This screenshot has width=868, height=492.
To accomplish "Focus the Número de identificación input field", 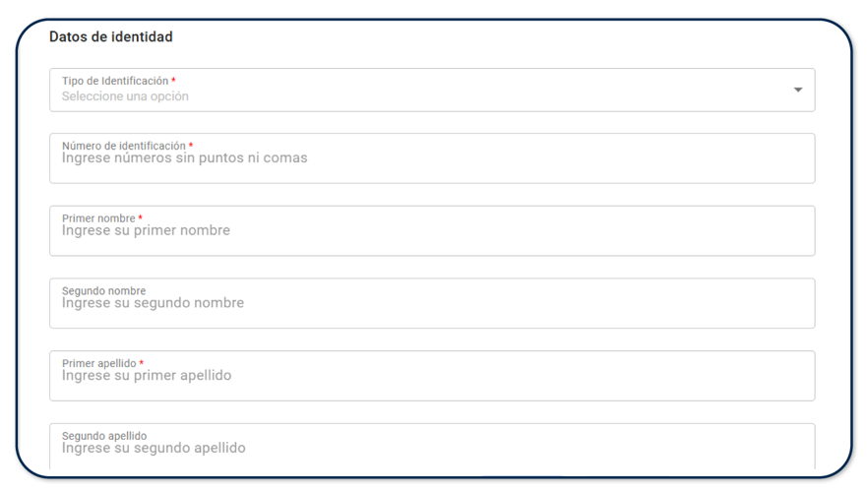I will (431, 159).
